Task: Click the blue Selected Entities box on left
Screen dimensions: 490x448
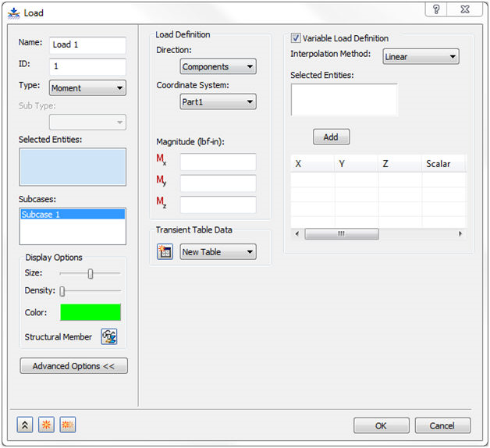Action: coord(73,167)
